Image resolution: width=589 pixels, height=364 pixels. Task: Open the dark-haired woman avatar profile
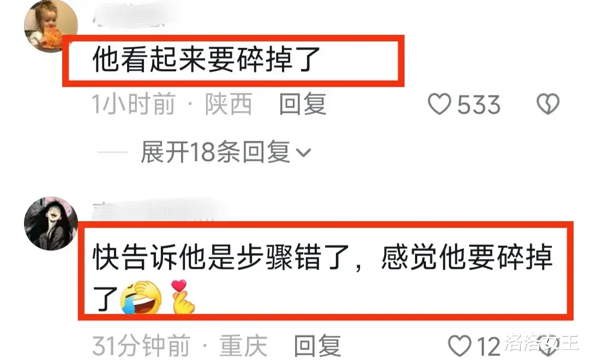point(51,223)
